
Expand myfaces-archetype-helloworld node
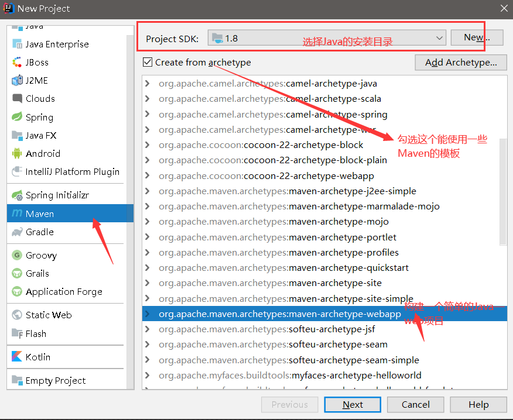coord(147,375)
